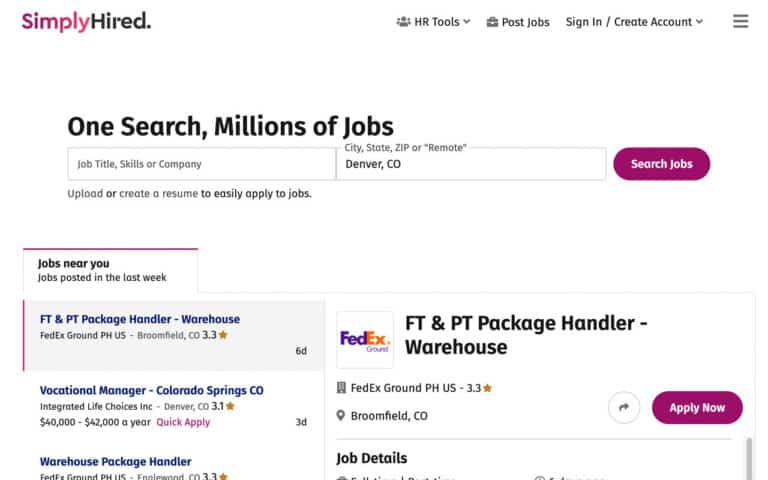
Task: Select the Jobs near you tab
Action: click(110, 270)
